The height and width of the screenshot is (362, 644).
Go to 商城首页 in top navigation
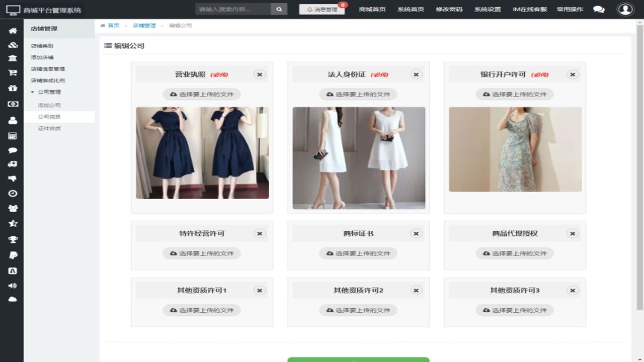[x=372, y=9]
